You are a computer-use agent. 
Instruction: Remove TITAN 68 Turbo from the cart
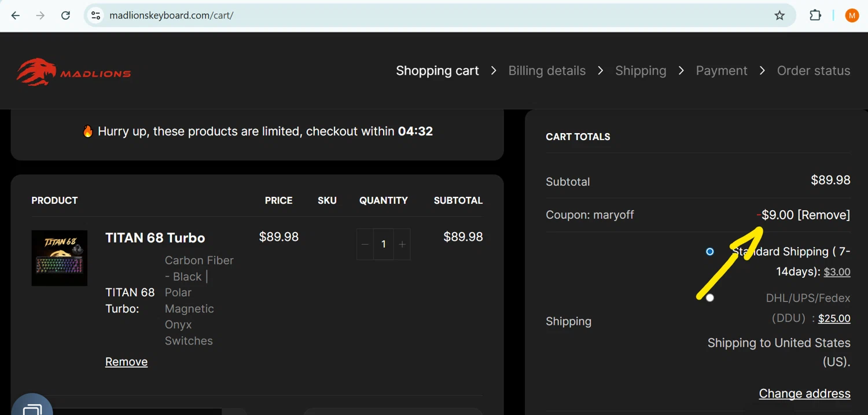pyautogui.click(x=126, y=362)
